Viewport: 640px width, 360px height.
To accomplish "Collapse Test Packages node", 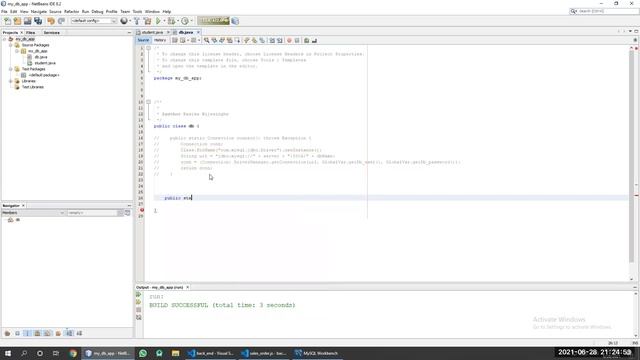I will click(x=11, y=69).
